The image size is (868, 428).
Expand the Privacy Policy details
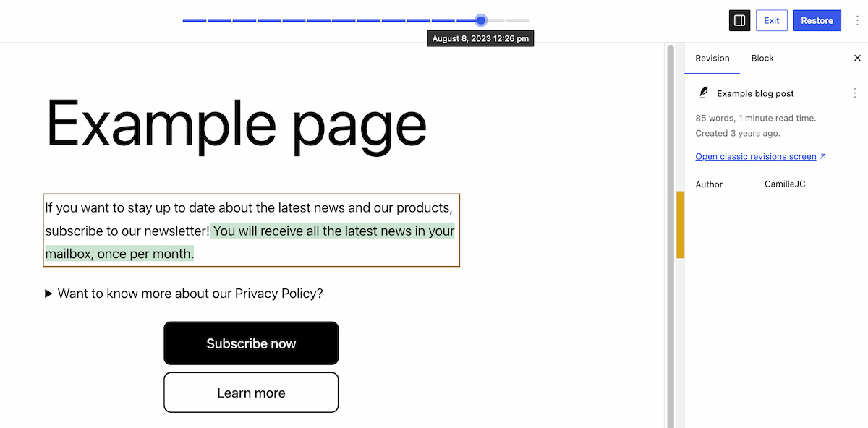click(x=184, y=294)
